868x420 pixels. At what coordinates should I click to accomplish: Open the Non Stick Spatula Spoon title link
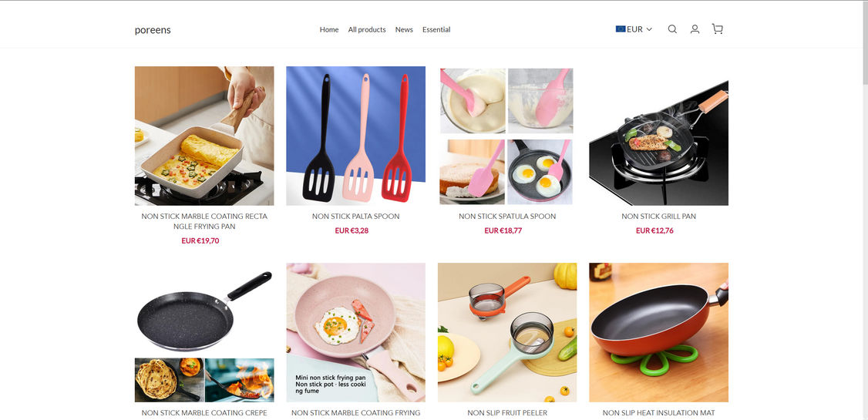507,217
